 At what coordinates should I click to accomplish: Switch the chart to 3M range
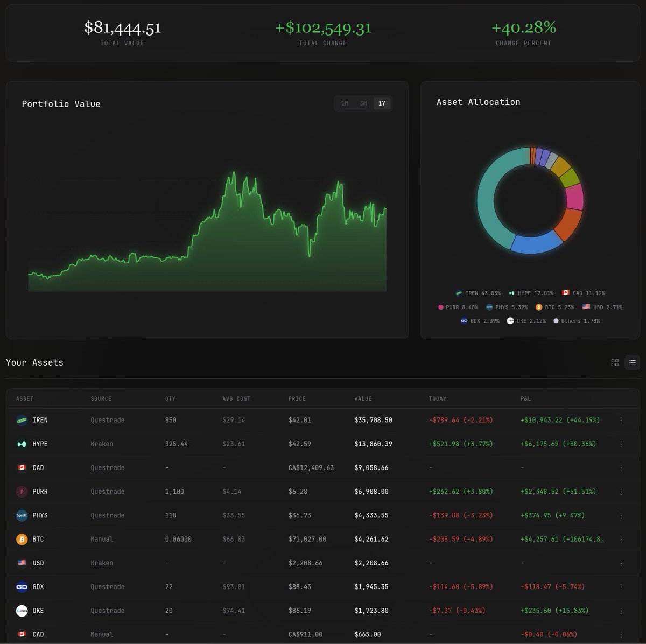(363, 103)
